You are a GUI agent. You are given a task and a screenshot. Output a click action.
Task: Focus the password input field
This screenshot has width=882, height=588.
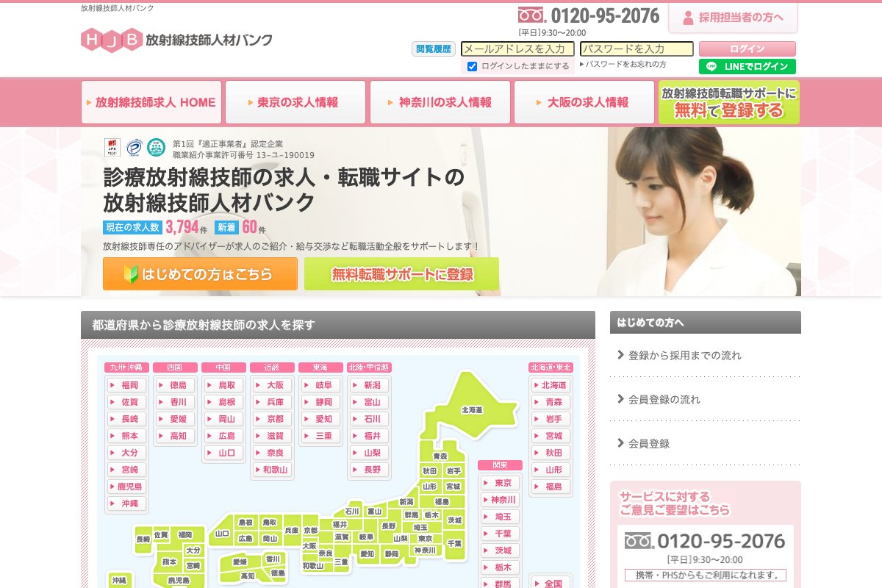[x=637, y=49]
